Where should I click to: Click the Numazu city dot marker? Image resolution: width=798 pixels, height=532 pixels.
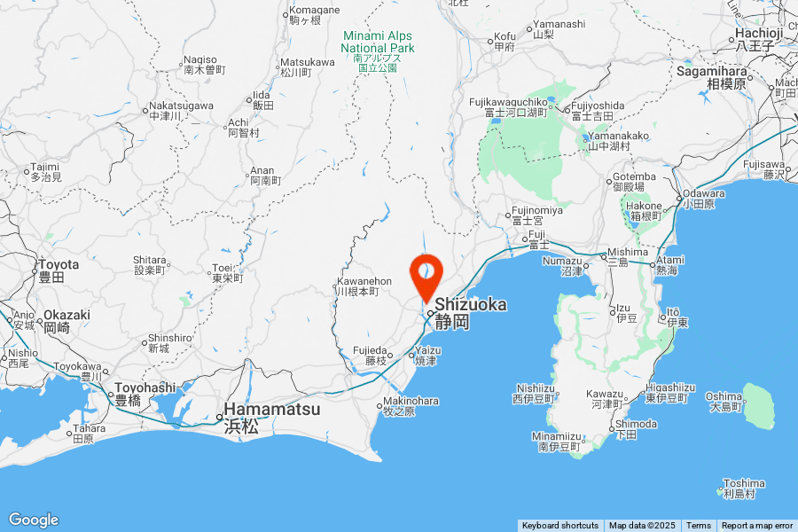click(x=586, y=266)
